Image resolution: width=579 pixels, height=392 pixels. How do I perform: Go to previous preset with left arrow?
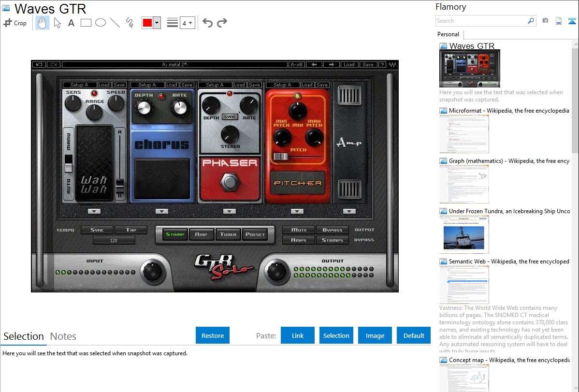pos(314,65)
